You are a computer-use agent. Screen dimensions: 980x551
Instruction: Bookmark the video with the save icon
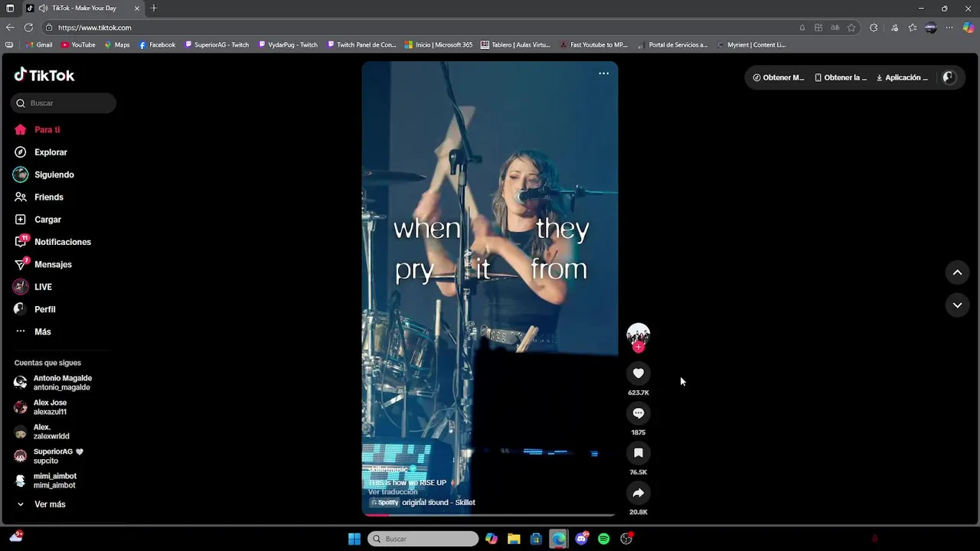pyautogui.click(x=639, y=453)
